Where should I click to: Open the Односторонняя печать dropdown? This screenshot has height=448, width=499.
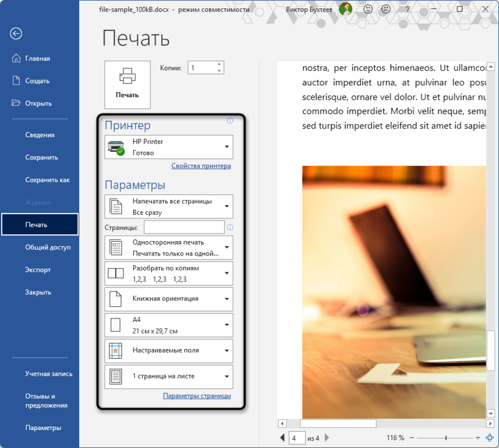pos(169,248)
